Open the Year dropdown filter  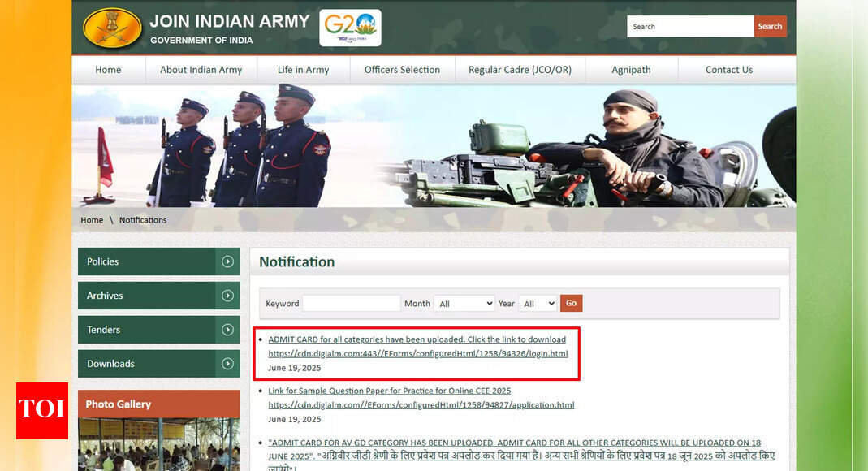pyautogui.click(x=538, y=304)
